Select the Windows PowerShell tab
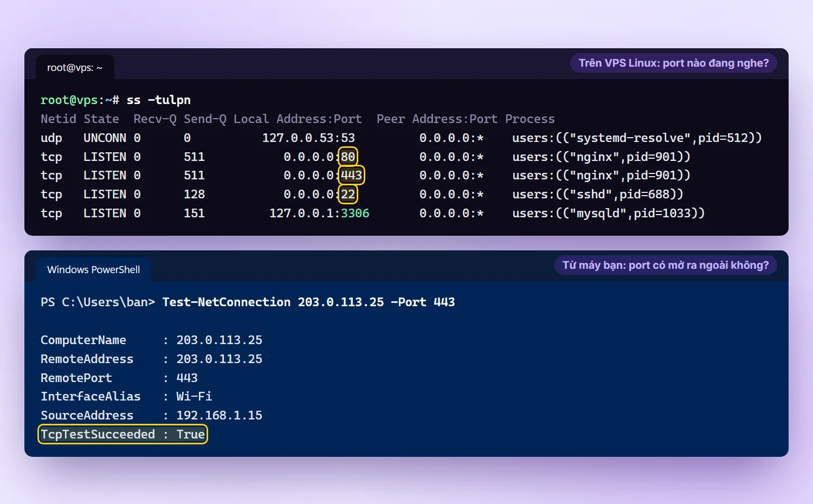Image resolution: width=813 pixels, height=504 pixels. click(x=93, y=269)
